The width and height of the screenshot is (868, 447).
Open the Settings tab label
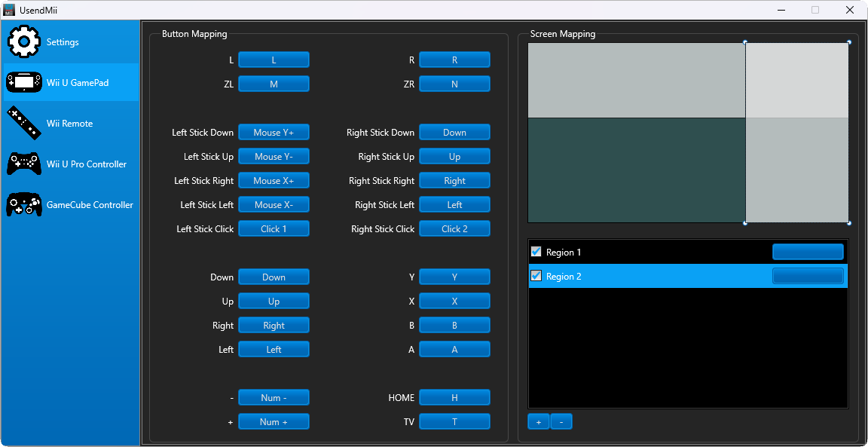63,42
